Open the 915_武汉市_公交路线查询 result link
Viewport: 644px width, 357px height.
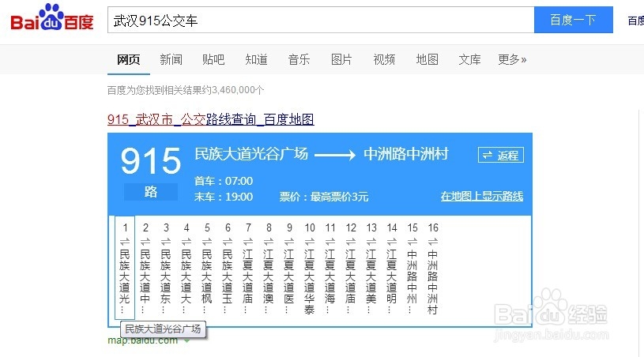(211, 119)
